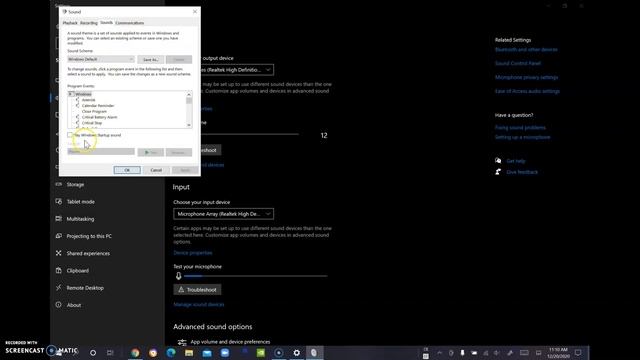Open the action center notifications icon
Image resolution: width=640 pixels, height=360 pixels.
click(578, 353)
